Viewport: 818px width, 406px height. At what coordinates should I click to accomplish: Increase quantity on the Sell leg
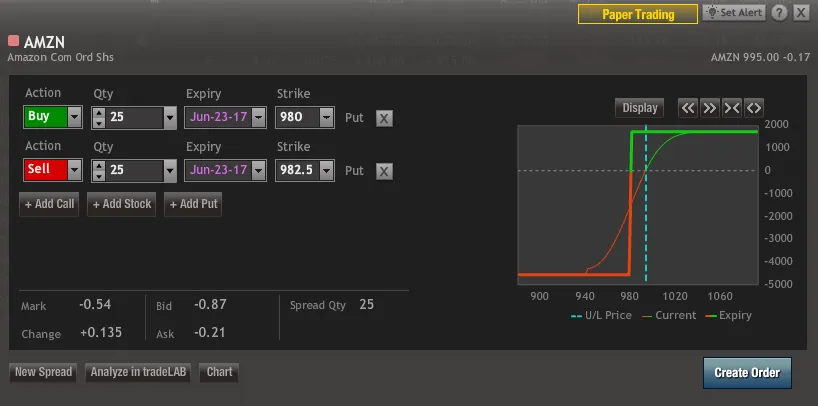pos(98,165)
